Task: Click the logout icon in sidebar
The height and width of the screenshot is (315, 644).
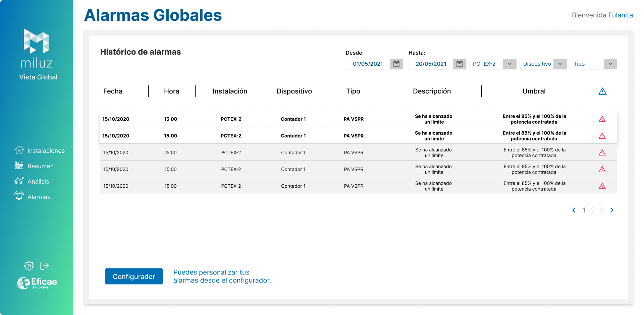Action: (x=45, y=266)
